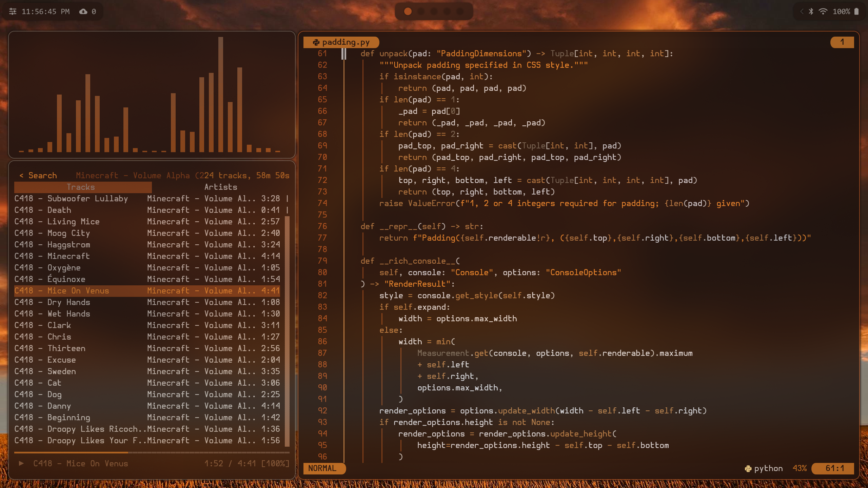Click the battery indicator icon
The image size is (868, 488).
coord(856,12)
